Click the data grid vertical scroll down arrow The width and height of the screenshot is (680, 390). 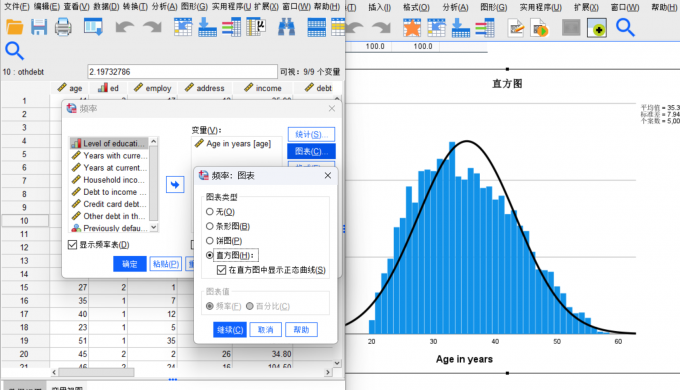pos(337,363)
